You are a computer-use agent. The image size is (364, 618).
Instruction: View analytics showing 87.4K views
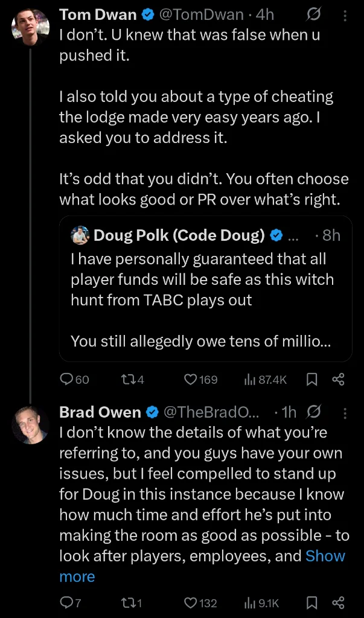tap(266, 380)
